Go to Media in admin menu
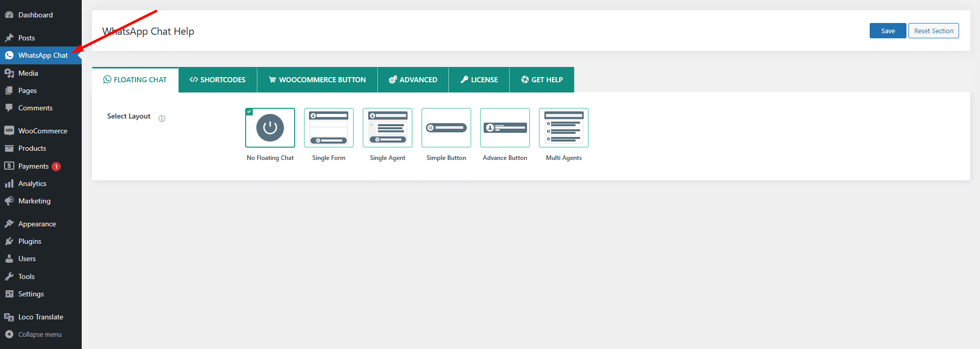Viewport: 980px width, 349px height. click(x=41, y=73)
